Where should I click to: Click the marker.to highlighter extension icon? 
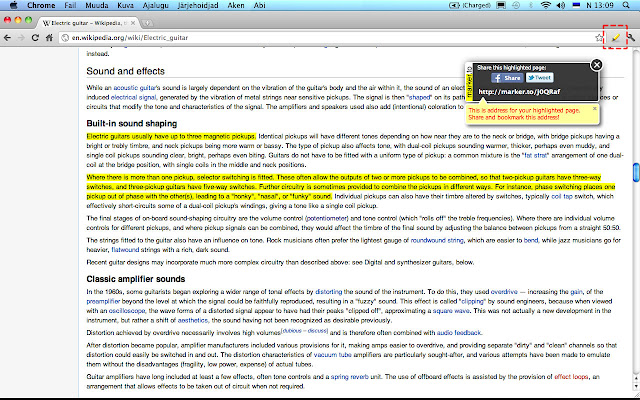tap(615, 37)
